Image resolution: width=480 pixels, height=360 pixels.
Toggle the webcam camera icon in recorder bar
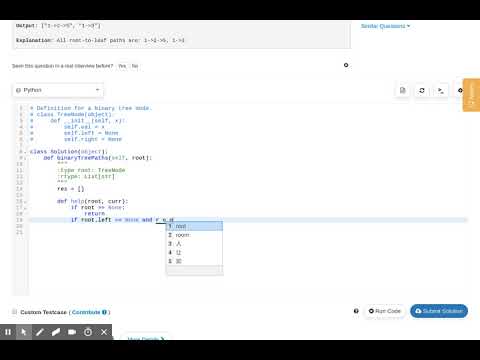(72, 332)
